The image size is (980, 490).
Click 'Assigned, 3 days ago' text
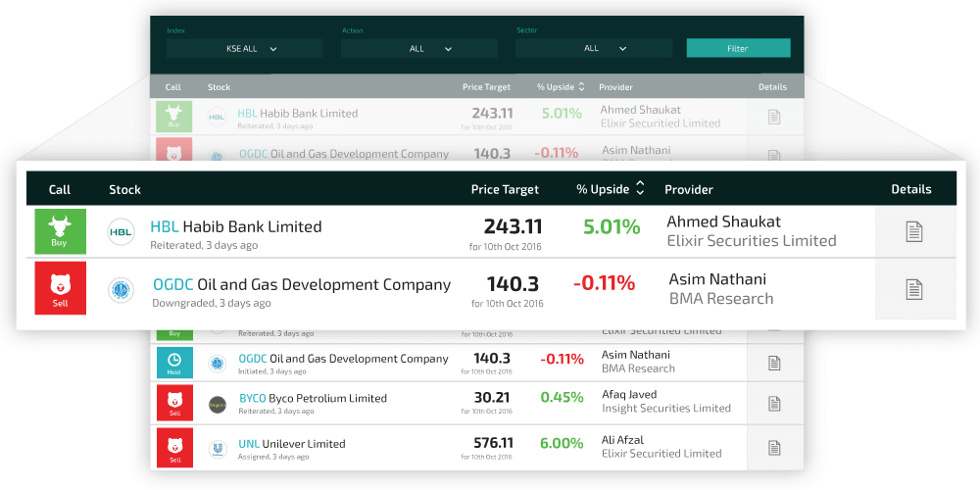(271, 457)
